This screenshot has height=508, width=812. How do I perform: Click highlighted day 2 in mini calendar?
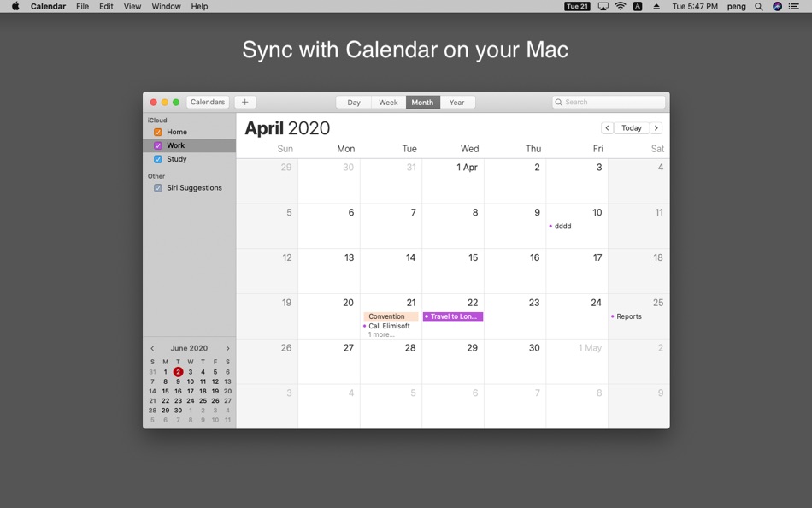point(178,372)
